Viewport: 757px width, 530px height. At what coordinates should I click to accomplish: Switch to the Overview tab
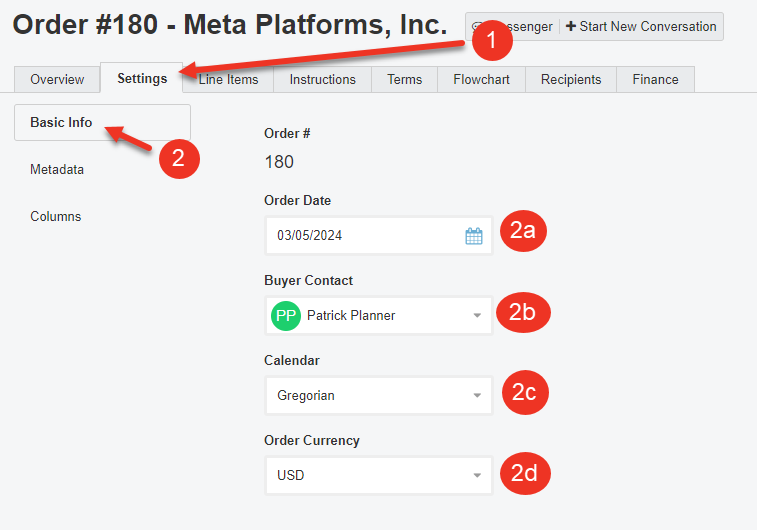coord(57,79)
